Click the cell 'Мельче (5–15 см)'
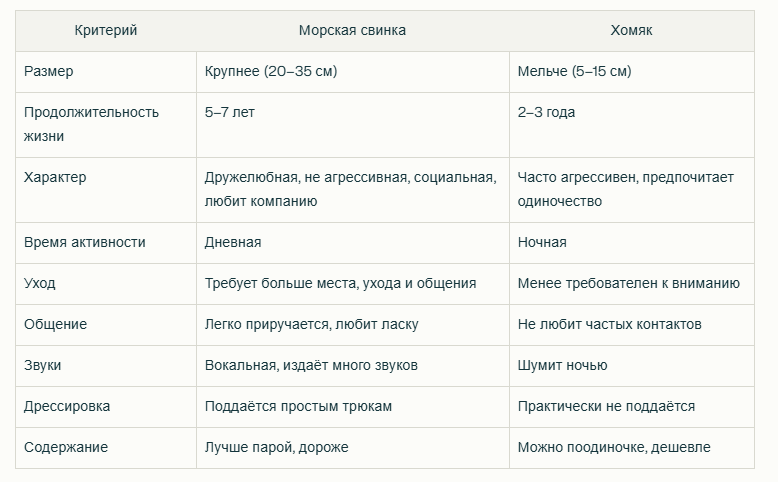This screenshot has width=778, height=482. [x=631, y=72]
